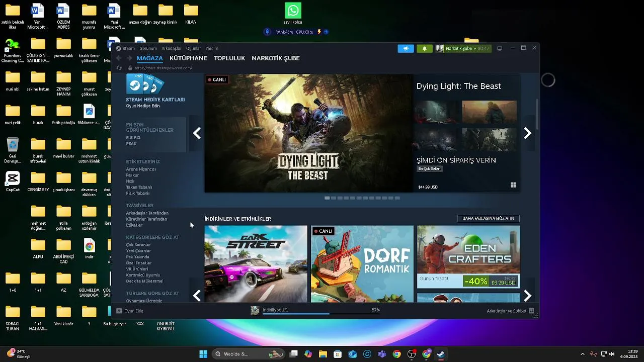644x362 pixels.
Task: Click the Oyun Ekle button
Action: click(130, 311)
